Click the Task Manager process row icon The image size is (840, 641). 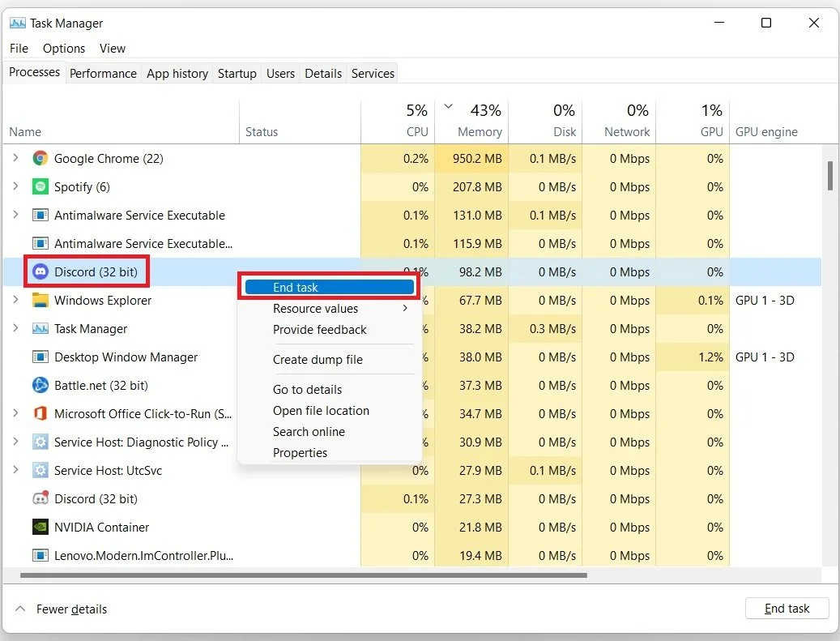click(x=41, y=328)
